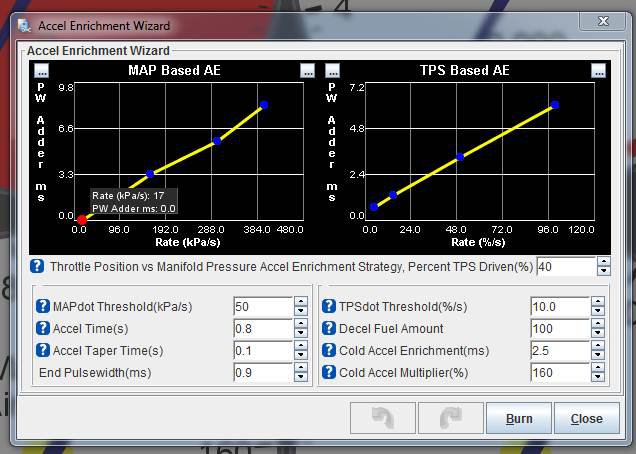Click help icon for Decel Fuel Amount
The width and height of the screenshot is (636, 454).
click(x=329, y=329)
